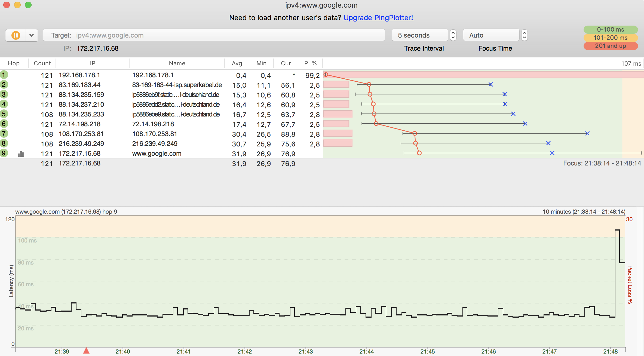Click the green 0-100 ms legend swatch
The width and height of the screenshot is (644, 356).
tap(611, 29)
